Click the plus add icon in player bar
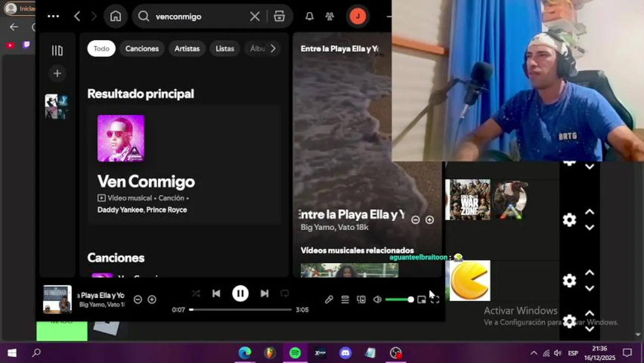 pyautogui.click(x=152, y=299)
